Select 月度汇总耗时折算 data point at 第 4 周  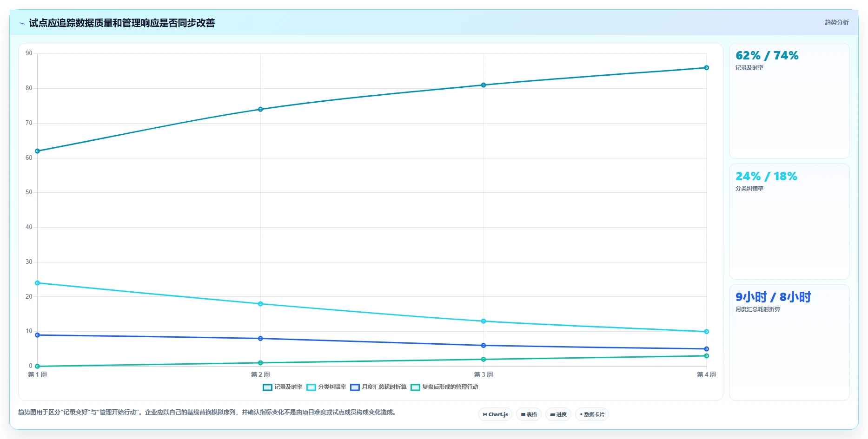pyautogui.click(x=706, y=349)
